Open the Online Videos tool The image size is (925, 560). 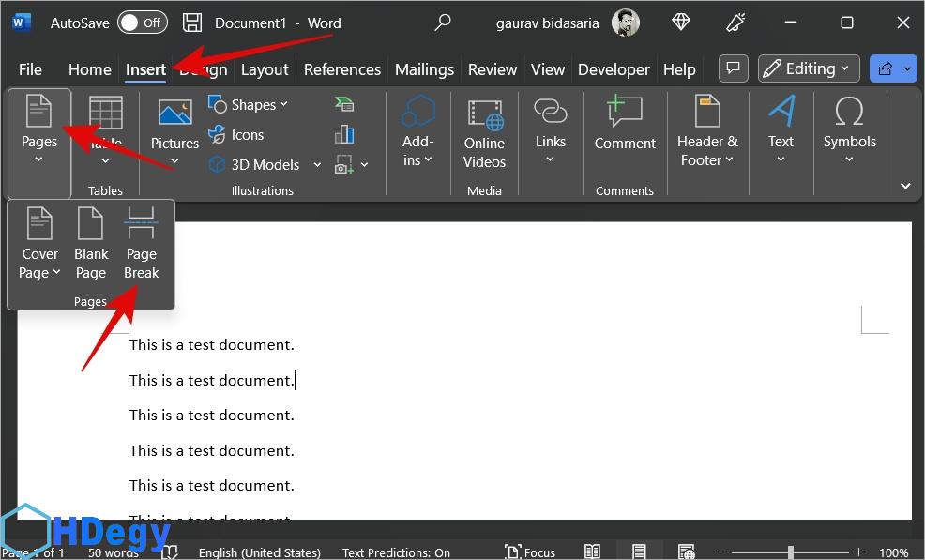pyautogui.click(x=484, y=133)
